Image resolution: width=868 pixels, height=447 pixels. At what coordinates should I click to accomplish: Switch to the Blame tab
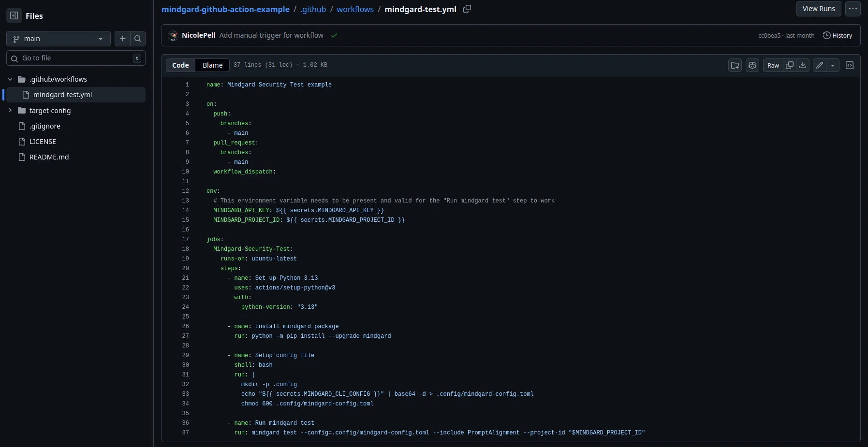(x=212, y=65)
